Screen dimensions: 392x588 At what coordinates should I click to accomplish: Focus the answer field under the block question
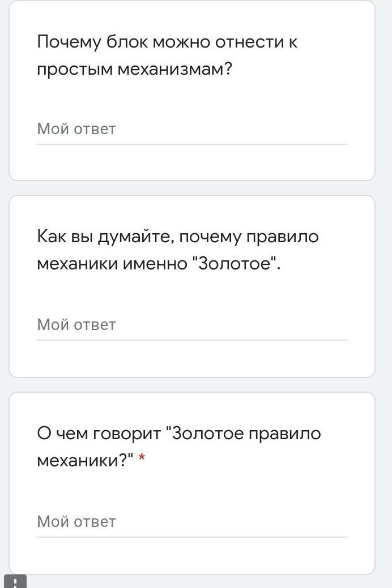[x=192, y=129]
